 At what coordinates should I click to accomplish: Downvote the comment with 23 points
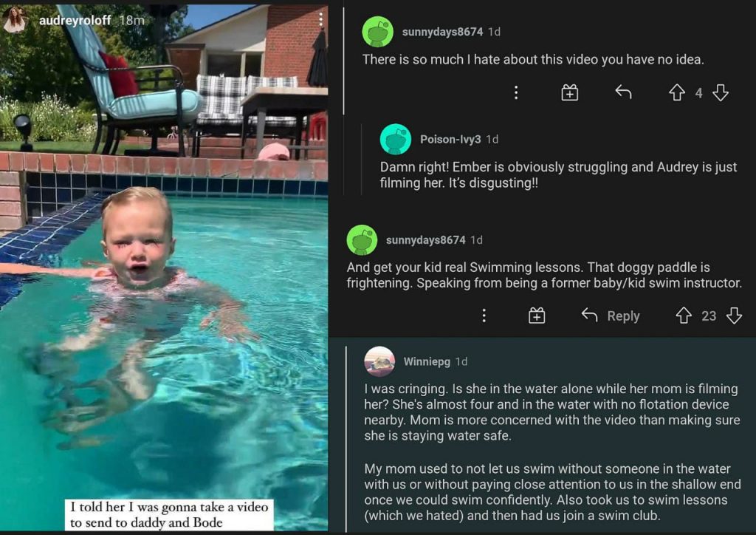pyautogui.click(x=734, y=316)
